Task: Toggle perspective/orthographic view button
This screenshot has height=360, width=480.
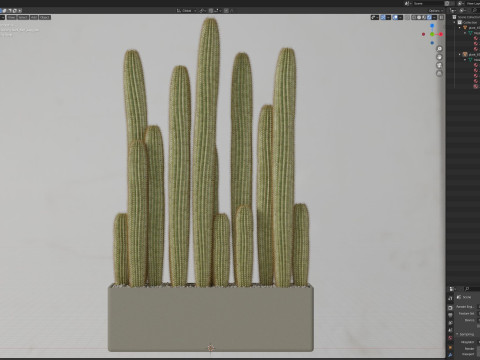Action: coord(439,74)
